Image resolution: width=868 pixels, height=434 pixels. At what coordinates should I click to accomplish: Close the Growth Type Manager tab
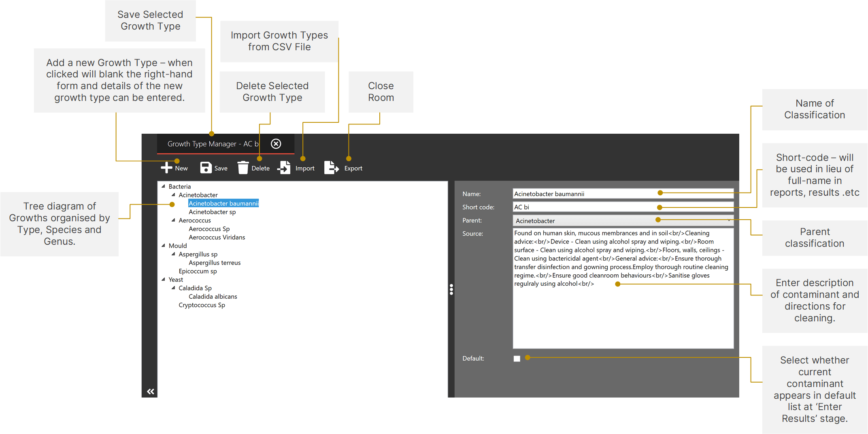276,144
